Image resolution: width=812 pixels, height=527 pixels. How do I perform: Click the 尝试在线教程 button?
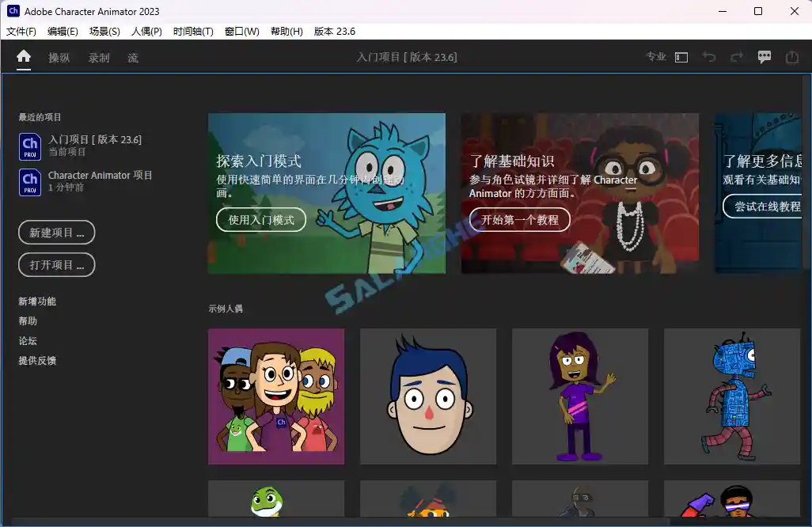click(x=763, y=206)
